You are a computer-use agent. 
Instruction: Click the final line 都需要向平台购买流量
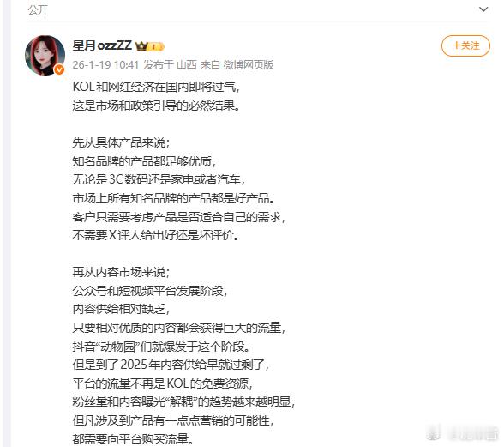[133, 439]
